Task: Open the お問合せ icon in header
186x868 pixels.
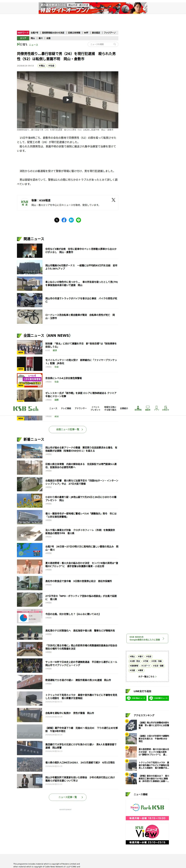Action: [x=165, y=408]
